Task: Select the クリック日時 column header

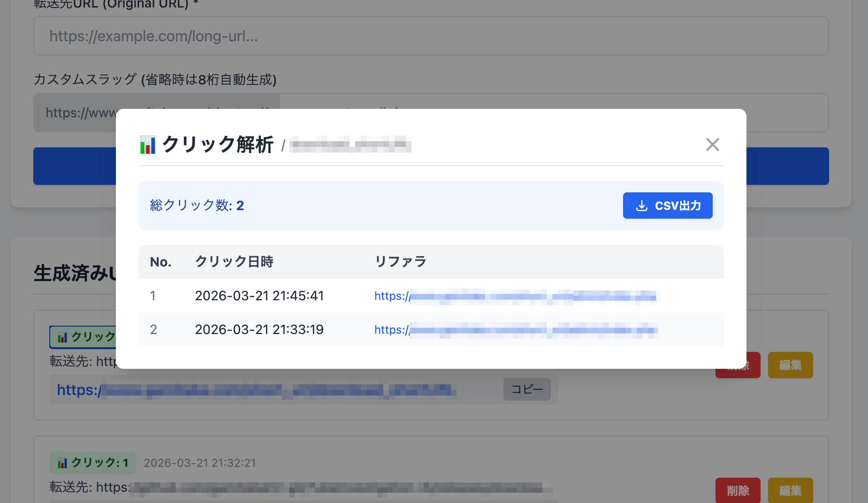Action: click(234, 262)
